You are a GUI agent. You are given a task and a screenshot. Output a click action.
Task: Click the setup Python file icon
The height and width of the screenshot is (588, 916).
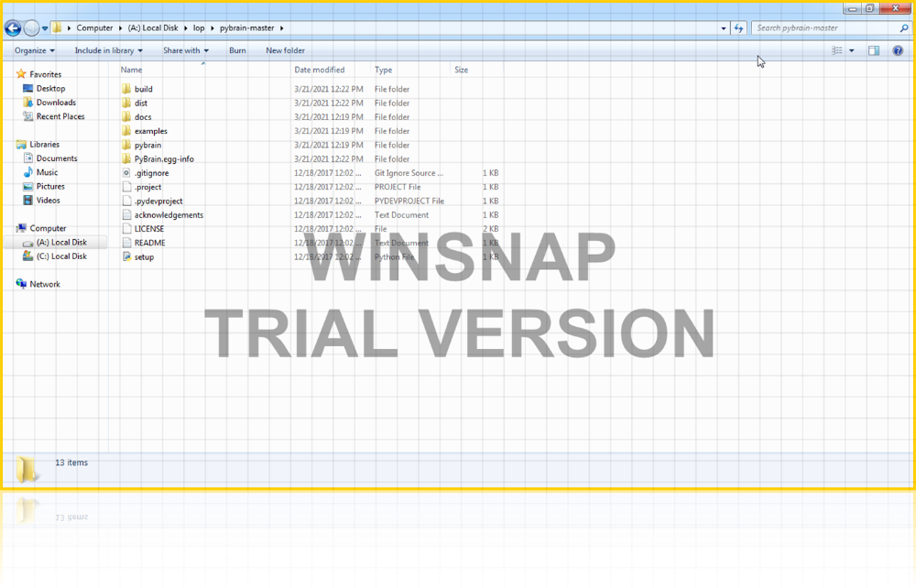point(126,257)
